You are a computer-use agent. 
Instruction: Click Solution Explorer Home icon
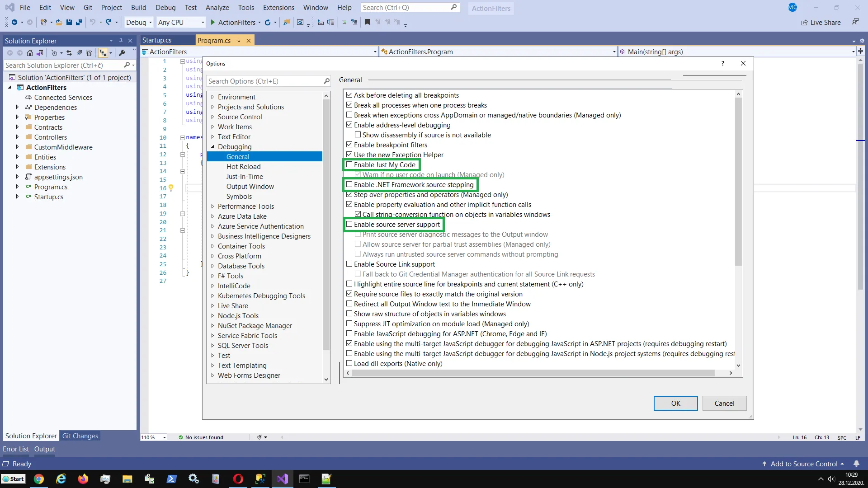[x=30, y=53]
